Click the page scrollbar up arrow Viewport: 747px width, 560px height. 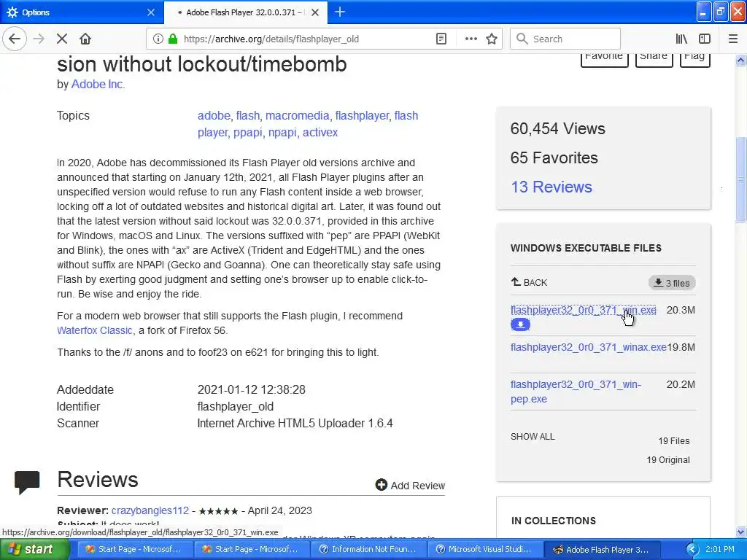pos(741,60)
